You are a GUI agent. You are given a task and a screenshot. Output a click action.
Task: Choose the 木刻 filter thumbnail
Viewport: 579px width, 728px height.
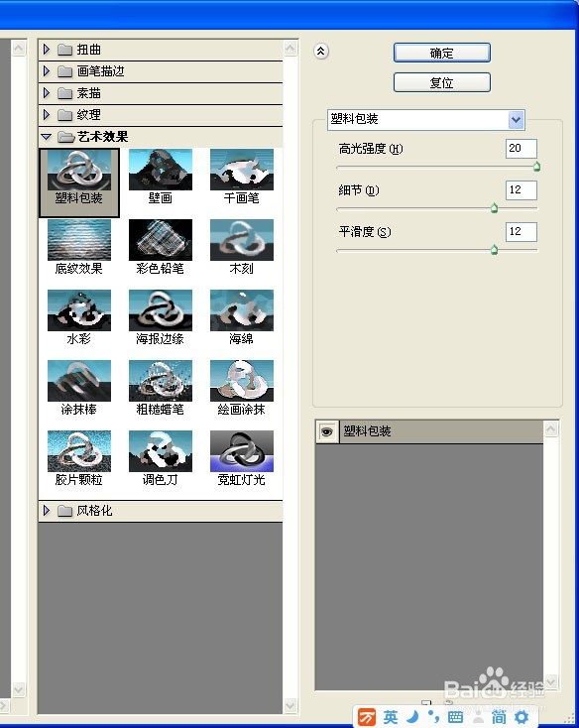coord(242,240)
